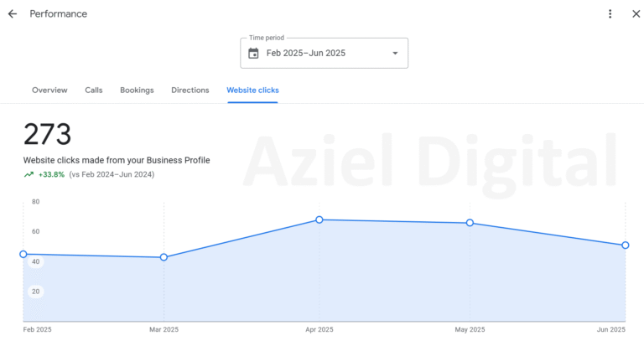This screenshot has height=346, width=644.
Task: Click the 273 total clicks number
Action: 47,135
